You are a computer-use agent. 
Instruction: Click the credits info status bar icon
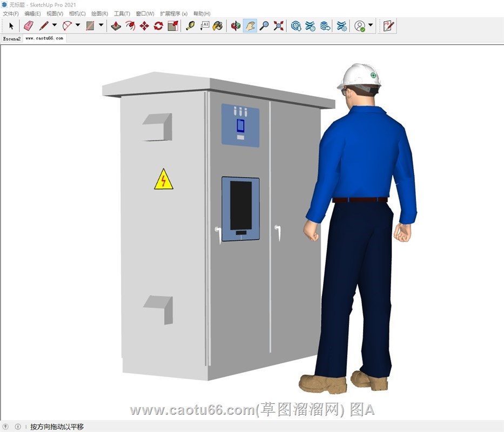click(x=18, y=427)
